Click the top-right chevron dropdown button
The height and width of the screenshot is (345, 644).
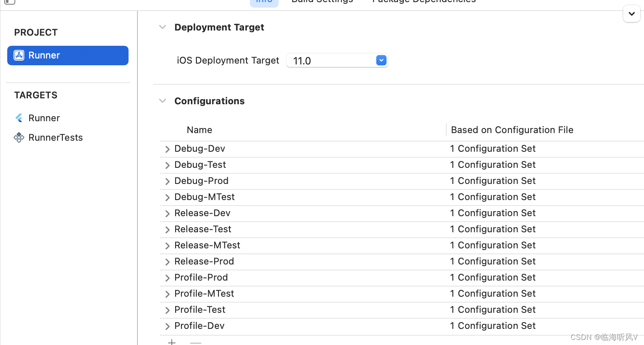tap(632, 14)
